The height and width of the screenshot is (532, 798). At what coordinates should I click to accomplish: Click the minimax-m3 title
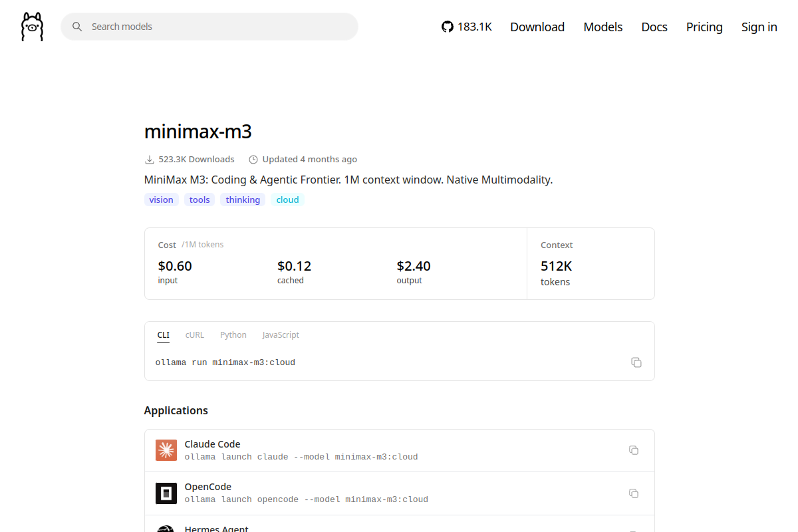[198, 132]
